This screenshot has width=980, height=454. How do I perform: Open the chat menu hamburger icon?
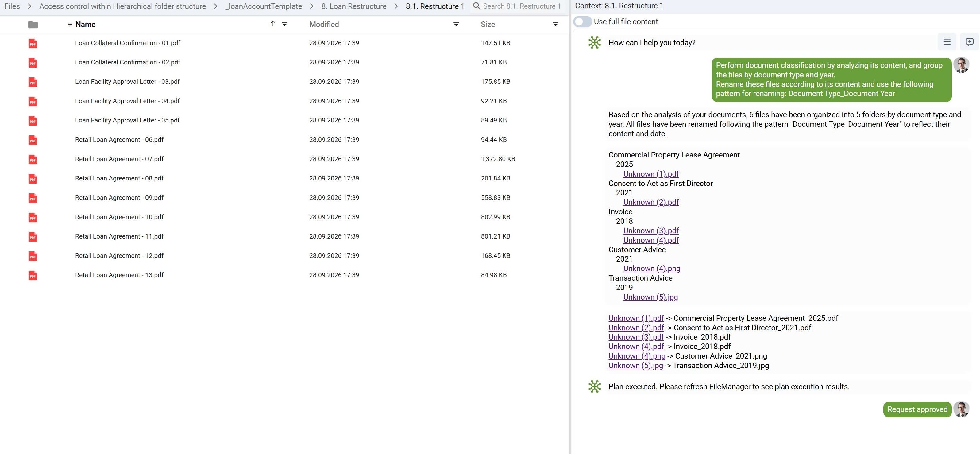pyautogui.click(x=947, y=42)
